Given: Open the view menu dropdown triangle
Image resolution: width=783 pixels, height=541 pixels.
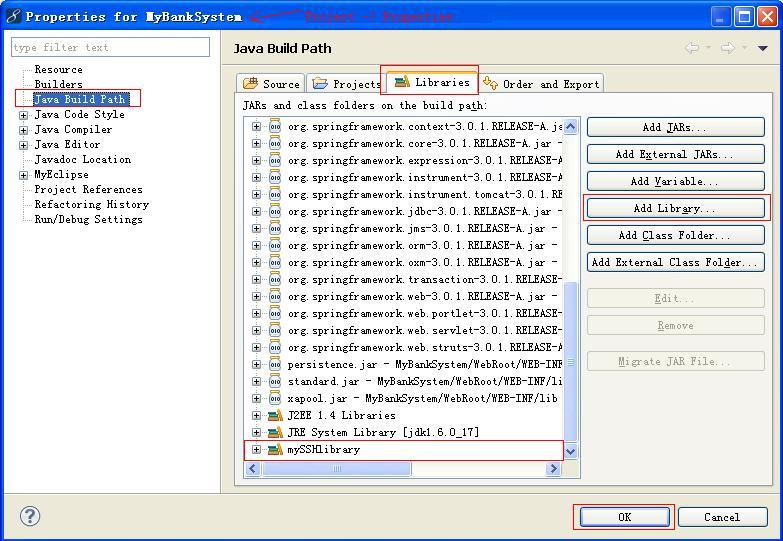Looking at the screenshot, I should [x=762, y=48].
